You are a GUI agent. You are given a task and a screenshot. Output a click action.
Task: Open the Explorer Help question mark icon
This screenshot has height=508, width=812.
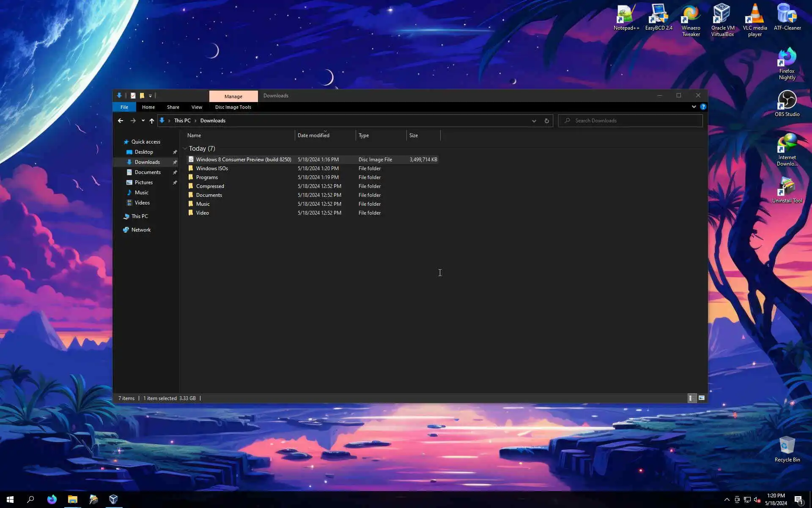(x=703, y=107)
